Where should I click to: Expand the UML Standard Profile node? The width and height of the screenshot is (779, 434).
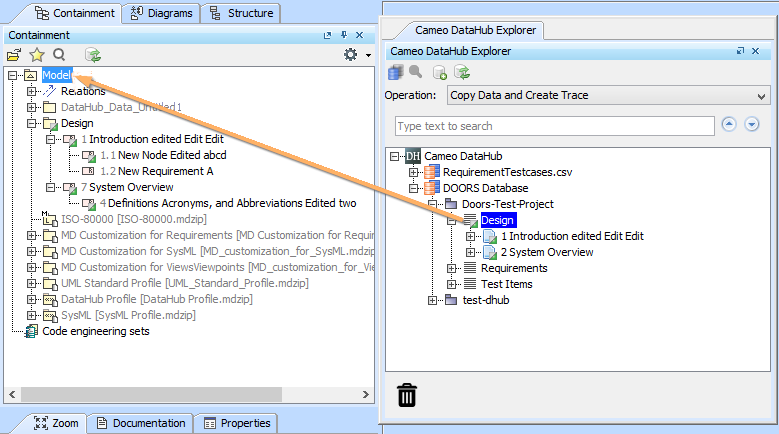coord(31,284)
